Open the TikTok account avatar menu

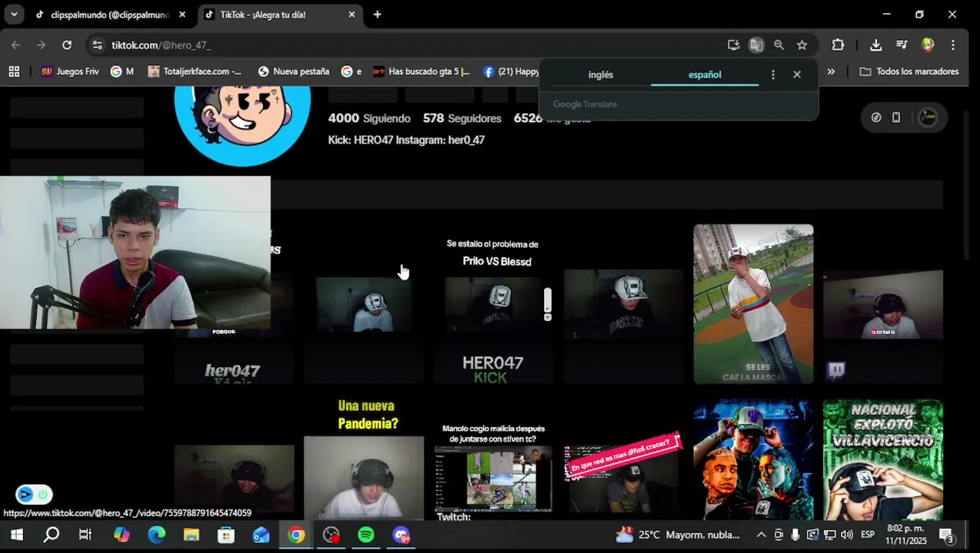(x=928, y=118)
